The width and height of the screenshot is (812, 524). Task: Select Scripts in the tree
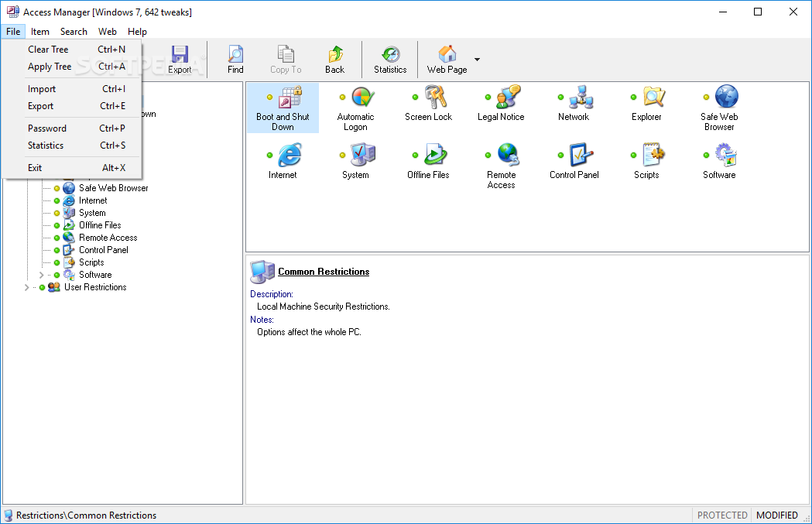tap(91, 262)
